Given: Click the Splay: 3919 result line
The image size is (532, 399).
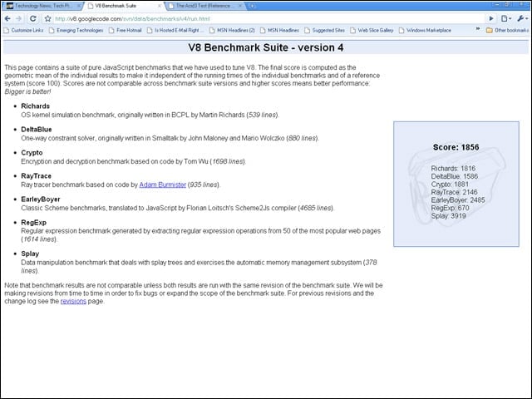Looking at the screenshot, I should 448,216.
